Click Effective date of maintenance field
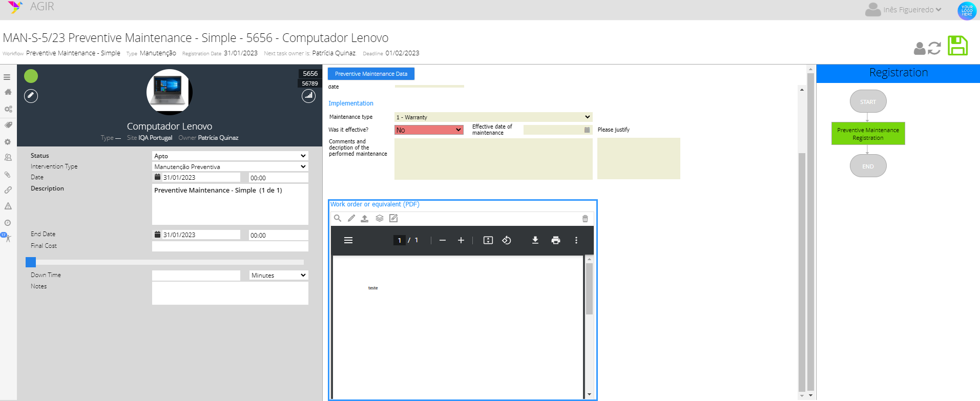This screenshot has width=980, height=401. click(x=558, y=130)
